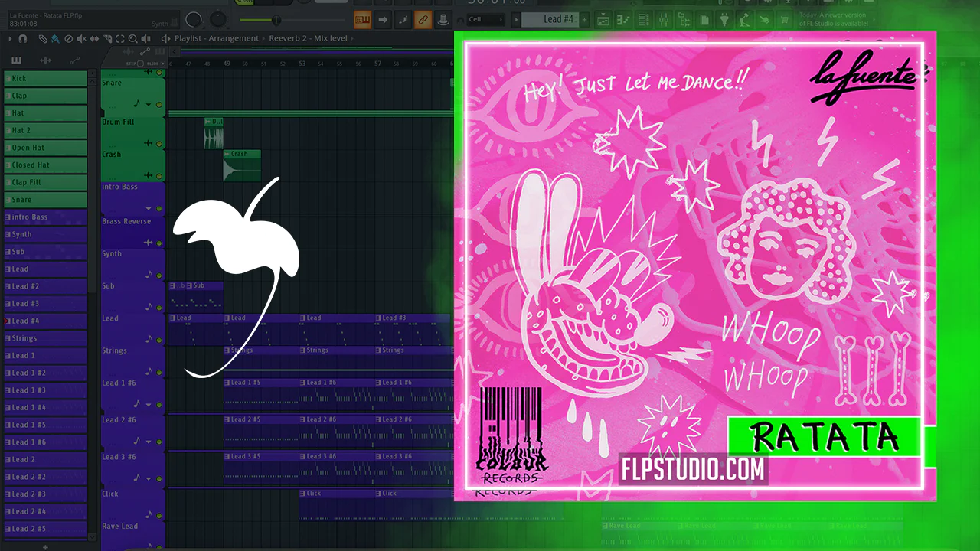This screenshot has height=551, width=980.
Task: Select the Playback speaker tool
Action: pyautogui.click(x=146, y=38)
